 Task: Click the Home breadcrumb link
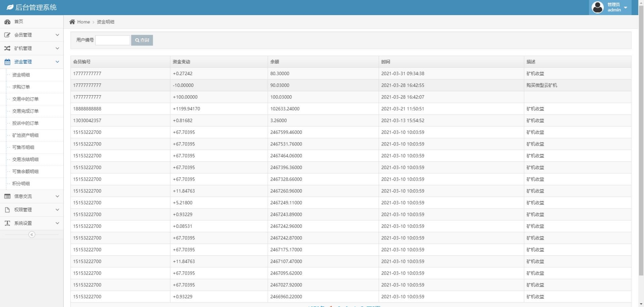[83, 22]
